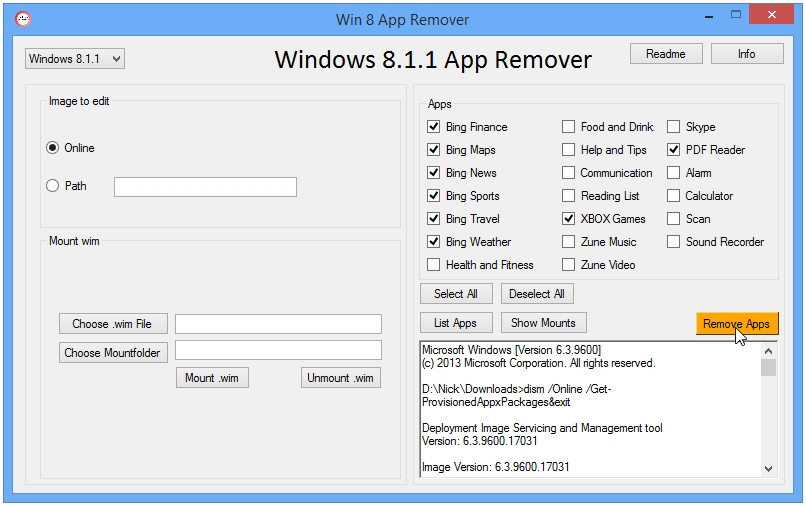This screenshot has height=506, width=806.
Task: Click the List Apps button
Action: [x=455, y=323]
